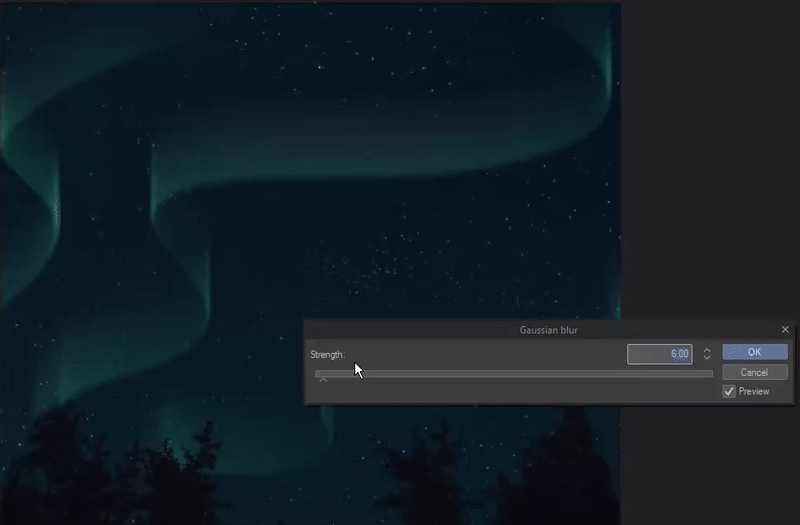Close the Gaussian blur dialog
The height and width of the screenshot is (525, 800).
click(785, 330)
